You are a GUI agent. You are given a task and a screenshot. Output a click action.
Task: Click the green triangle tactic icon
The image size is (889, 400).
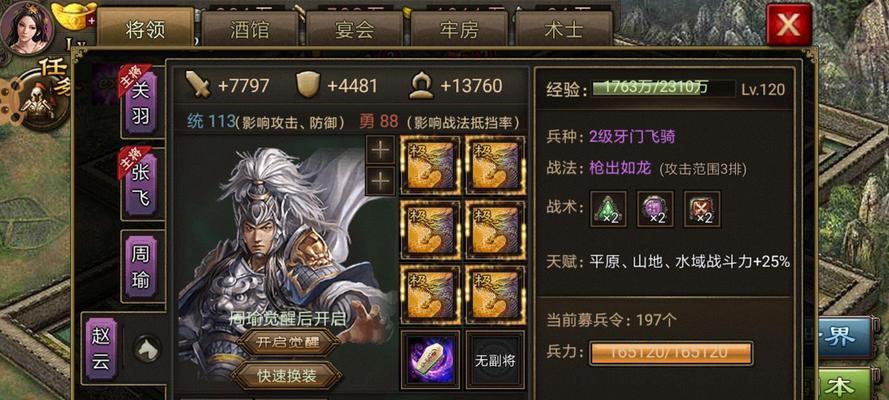coord(608,208)
